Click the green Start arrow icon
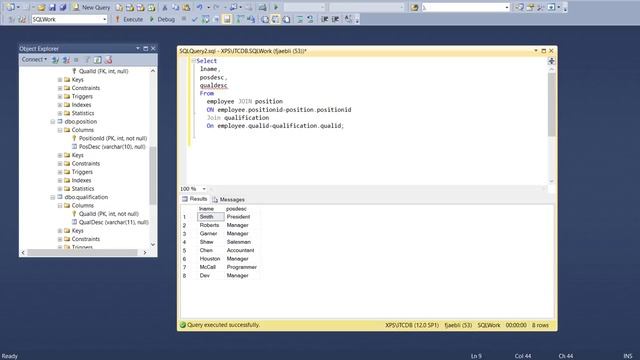This screenshot has height=360, width=640. click(276, 7)
